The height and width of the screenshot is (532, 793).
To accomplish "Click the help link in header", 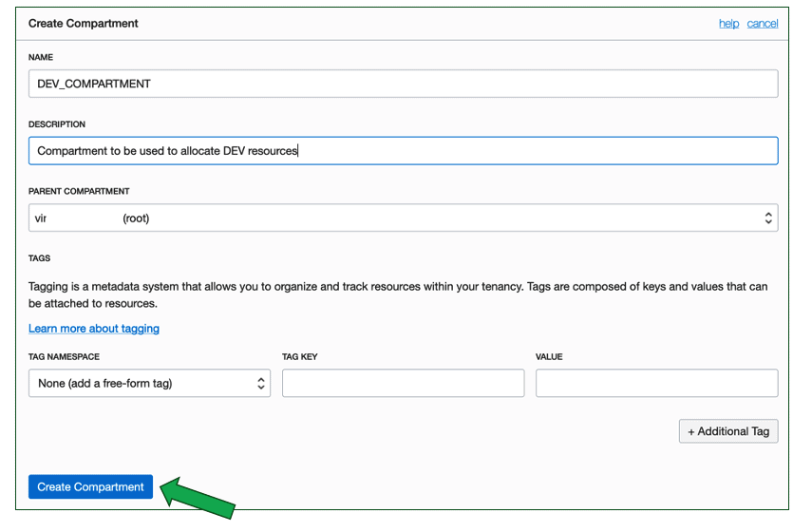I will coord(728,24).
